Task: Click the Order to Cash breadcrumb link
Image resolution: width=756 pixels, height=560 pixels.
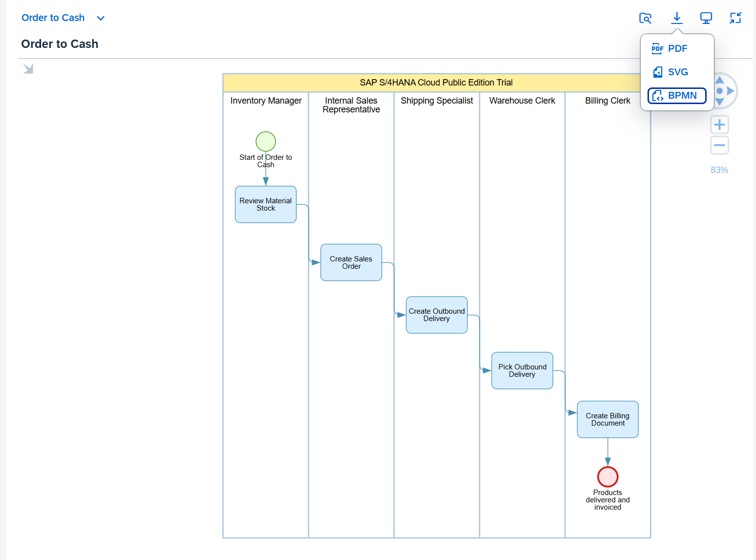Action: click(x=53, y=18)
